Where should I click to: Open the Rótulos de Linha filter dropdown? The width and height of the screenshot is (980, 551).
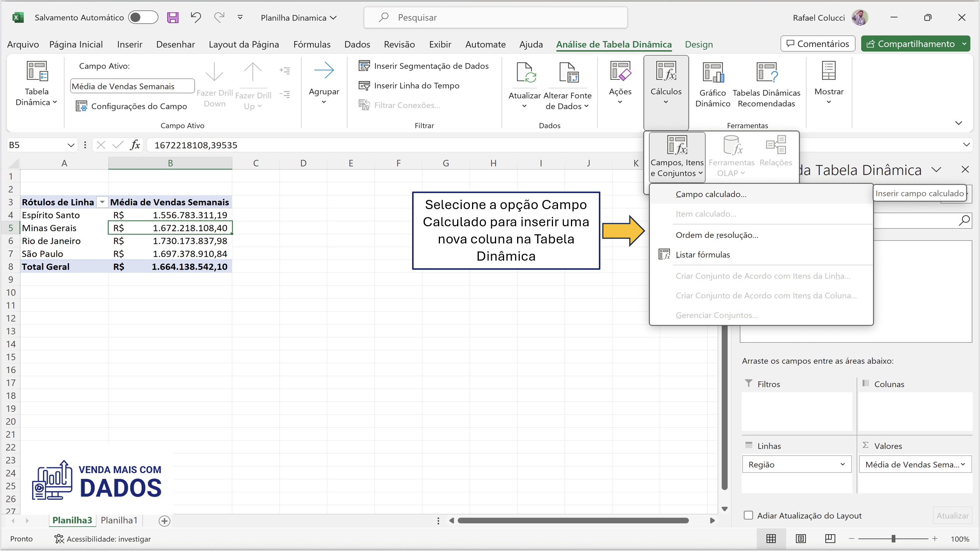[102, 202]
